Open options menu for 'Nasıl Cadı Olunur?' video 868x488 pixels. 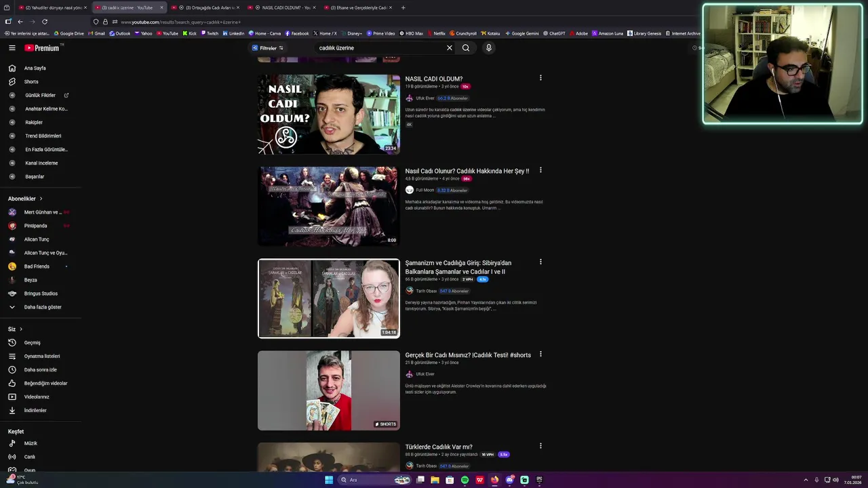pos(540,170)
